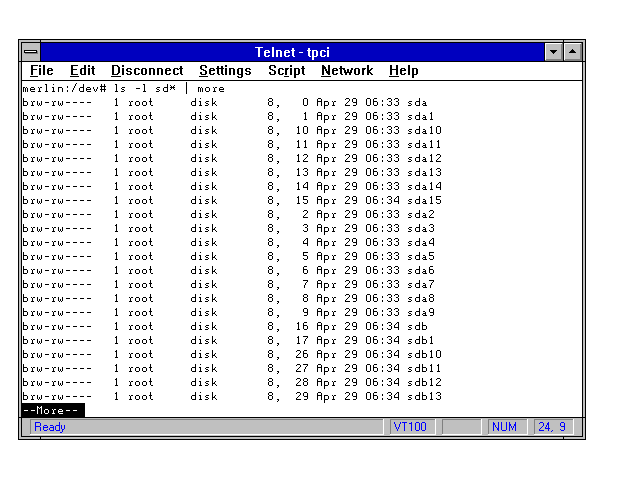Screen dimensions: 640x480
Task: Click the VT100 terminal type indicator
Action: [x=410, y=427]
